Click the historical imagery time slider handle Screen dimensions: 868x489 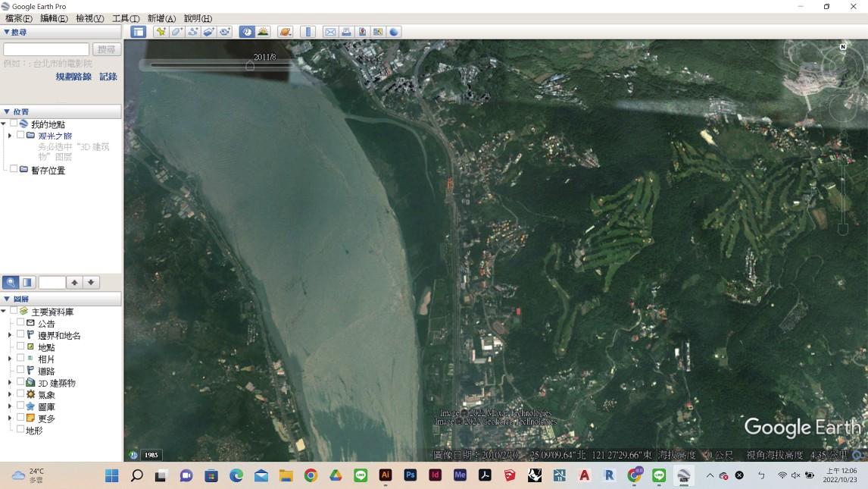pyautogui.click(x=250, y=66)
